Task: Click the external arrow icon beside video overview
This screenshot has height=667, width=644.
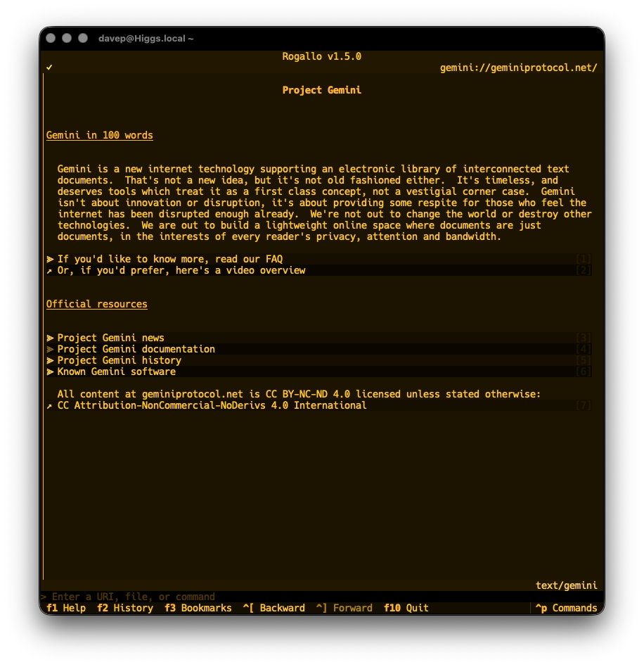Action: tap(50, 271)
